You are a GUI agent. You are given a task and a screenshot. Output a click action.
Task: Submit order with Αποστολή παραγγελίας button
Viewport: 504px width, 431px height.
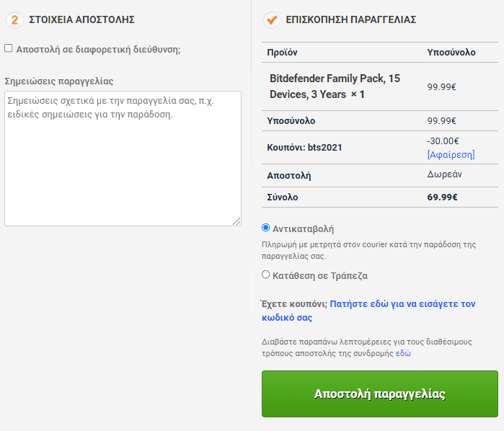coord(379,394)
